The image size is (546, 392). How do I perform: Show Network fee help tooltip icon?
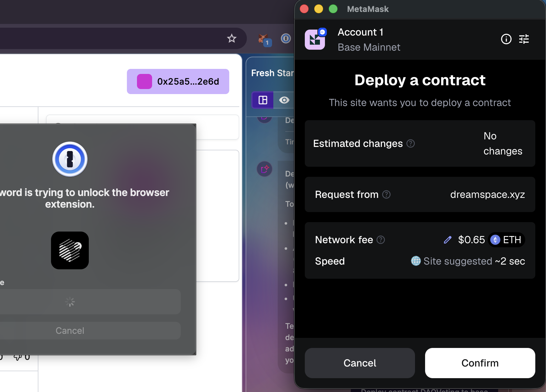pyautogui.click(x=381, y=240)
